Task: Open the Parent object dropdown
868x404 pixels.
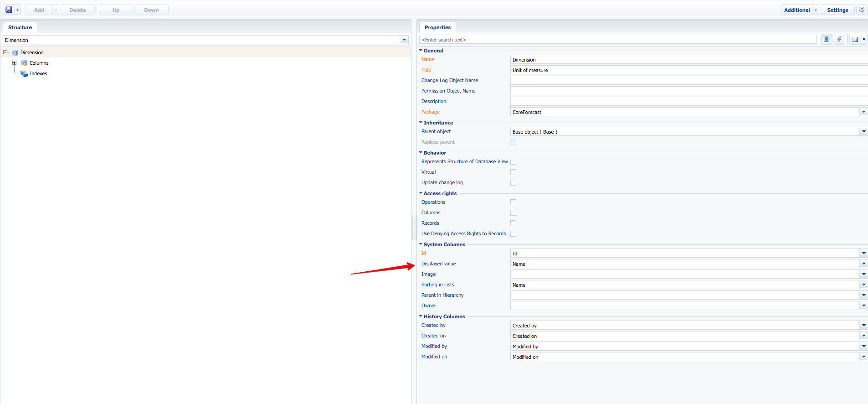Action: (863, 132)
